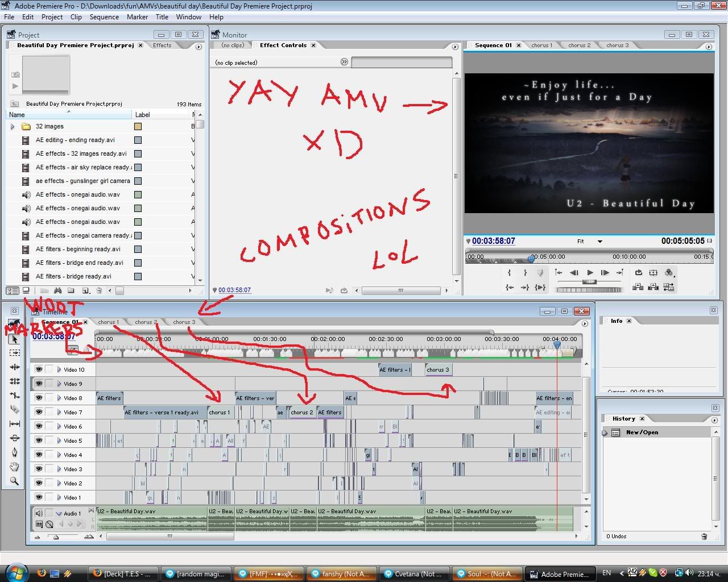Screen dimensions: 728x582
Task: Choose the Track Select tool
Action: click(x=14, y=353)
